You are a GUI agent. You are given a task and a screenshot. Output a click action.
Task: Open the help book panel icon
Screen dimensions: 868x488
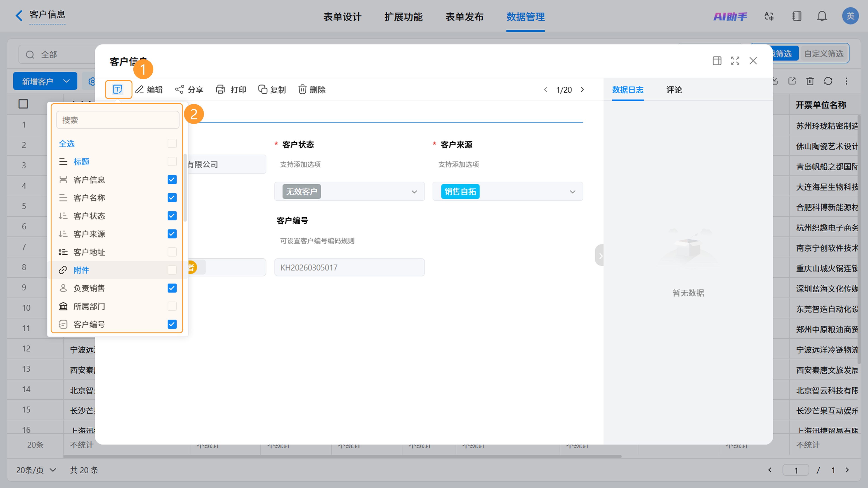click(x=797, y=16)
